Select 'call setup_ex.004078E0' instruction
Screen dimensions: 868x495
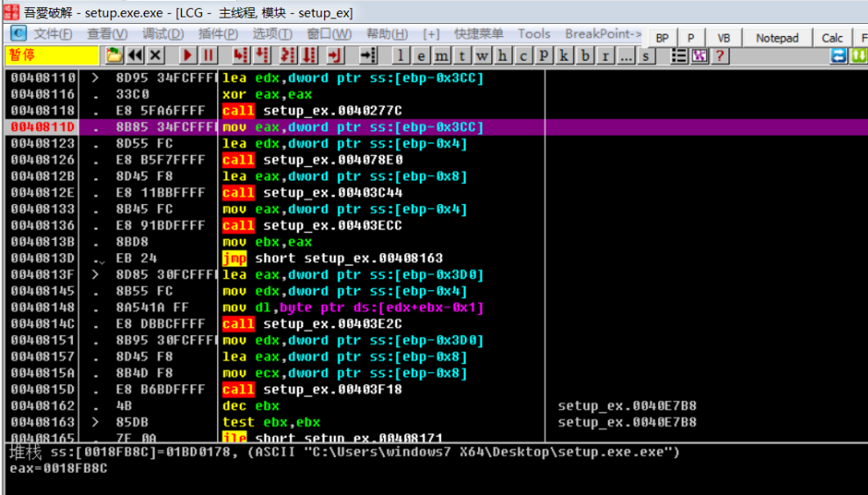(312, 160)
